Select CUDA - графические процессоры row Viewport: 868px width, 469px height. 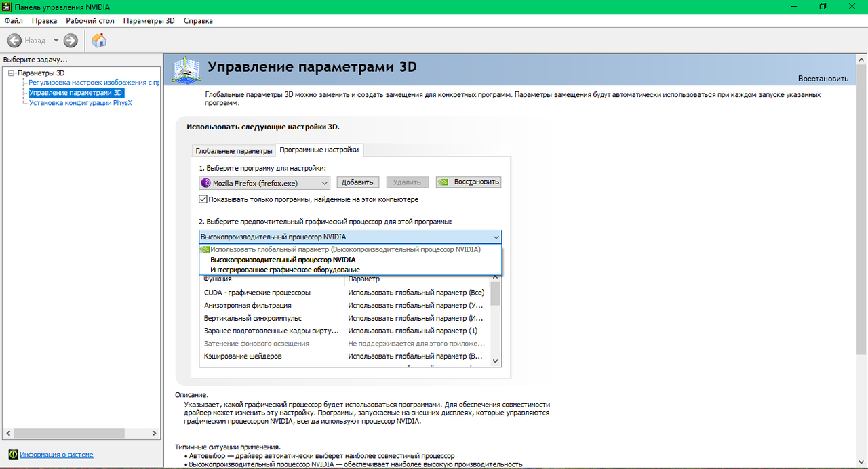(344, 293)
